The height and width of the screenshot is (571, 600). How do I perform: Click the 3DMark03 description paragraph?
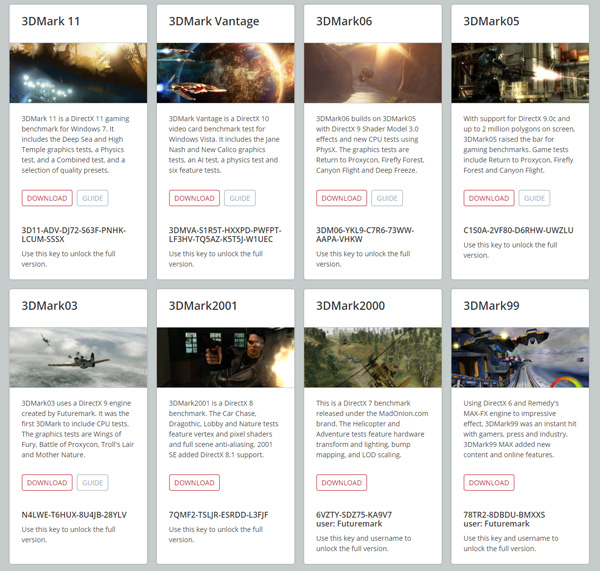pos(78,429)
